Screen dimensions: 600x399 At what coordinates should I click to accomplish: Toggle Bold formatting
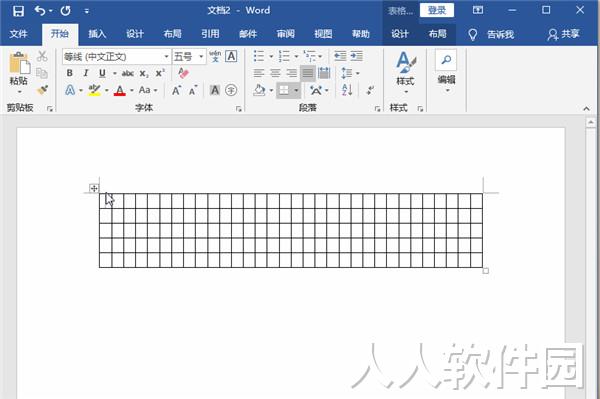70,73
